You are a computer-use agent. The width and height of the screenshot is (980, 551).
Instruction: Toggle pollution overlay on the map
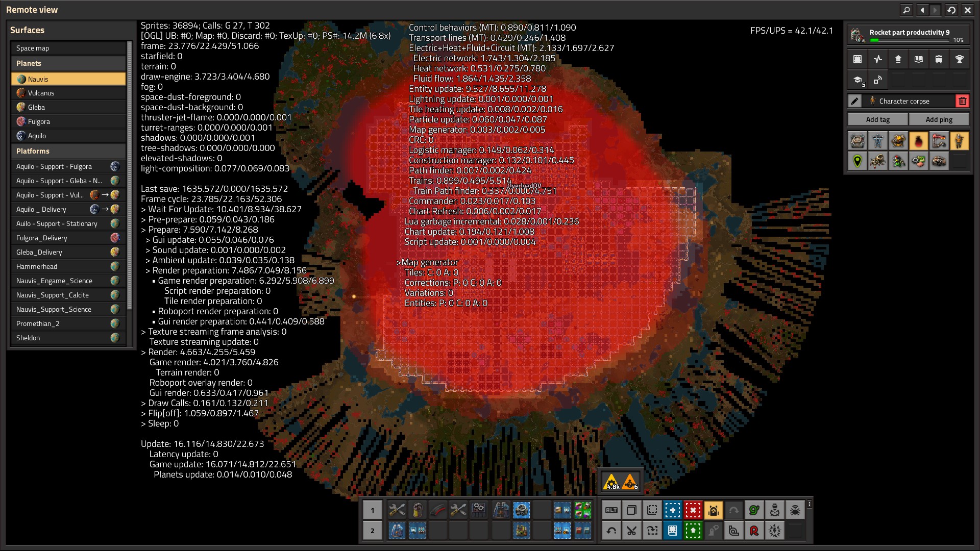(919, 141)
